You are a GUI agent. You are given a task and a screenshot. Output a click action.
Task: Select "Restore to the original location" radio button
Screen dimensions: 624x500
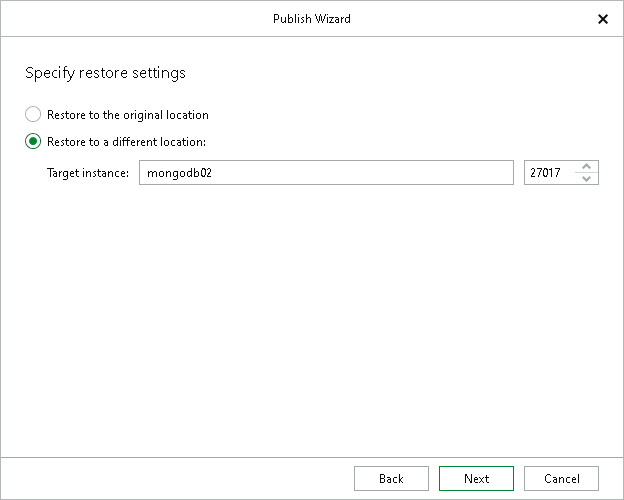pos(33,115)
